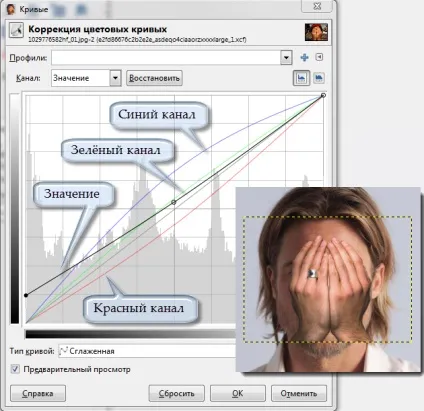Switch to linear histogram view icon
The image size is (424, 411).
click(x=301, y=78)
